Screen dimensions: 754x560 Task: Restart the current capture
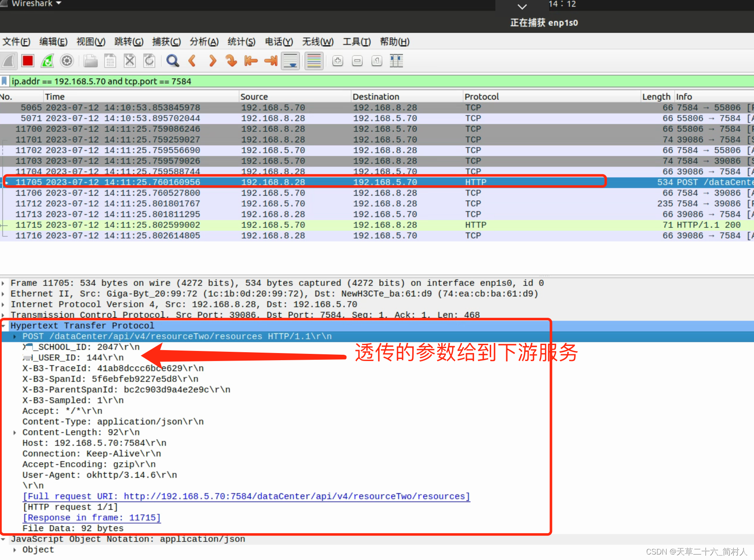click(47, 61)
